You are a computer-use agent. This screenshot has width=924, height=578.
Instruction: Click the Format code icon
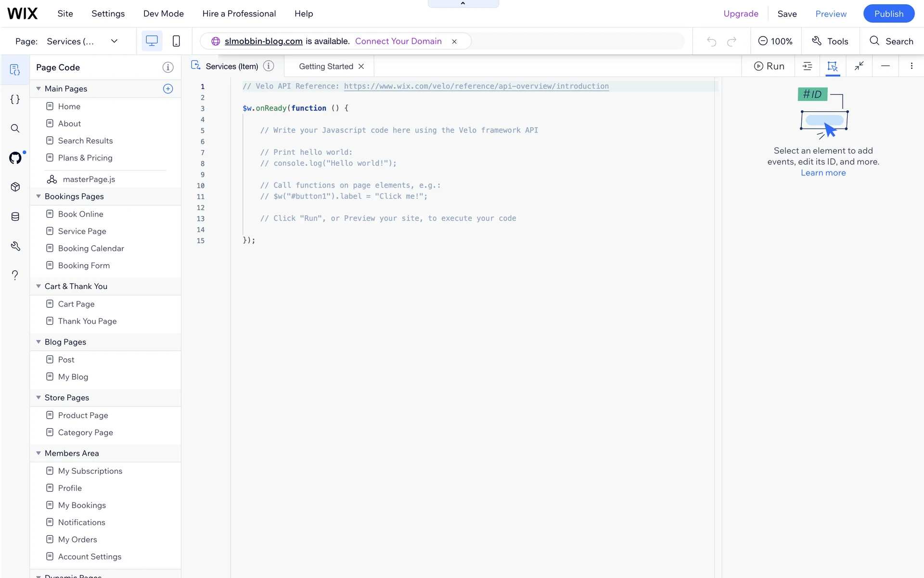807,66
